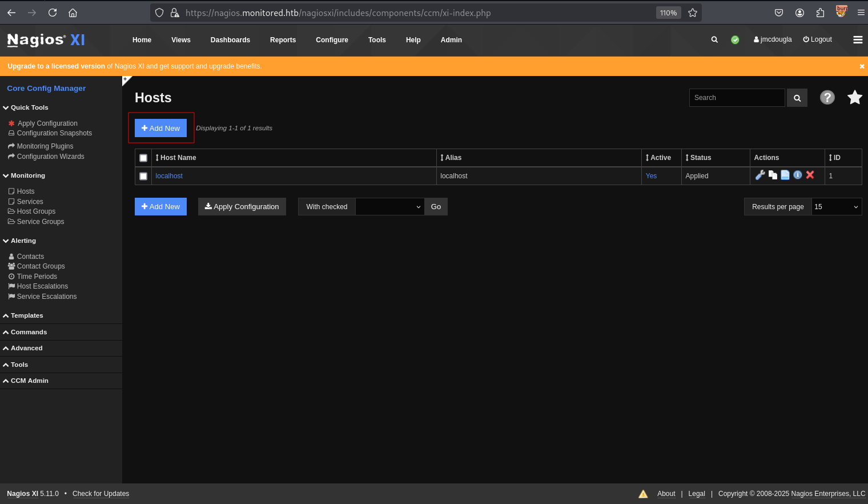Click the green check system status icon

coord(735,39)
